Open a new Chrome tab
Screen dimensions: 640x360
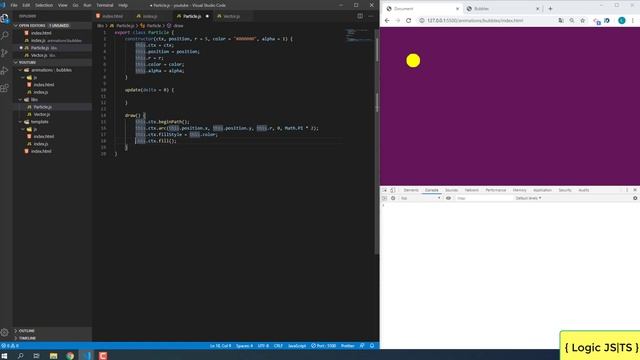pyautogui.click(x=550, y=9)
